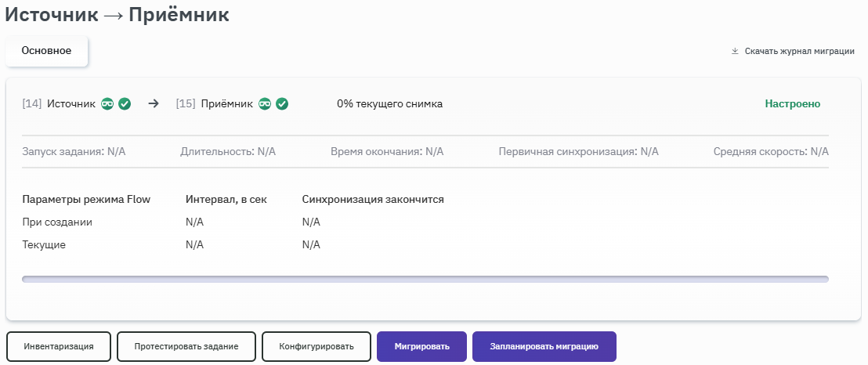Run Протестировать задание
The height and width of the screenshot is (365, 868).
[x=186, y=346]
